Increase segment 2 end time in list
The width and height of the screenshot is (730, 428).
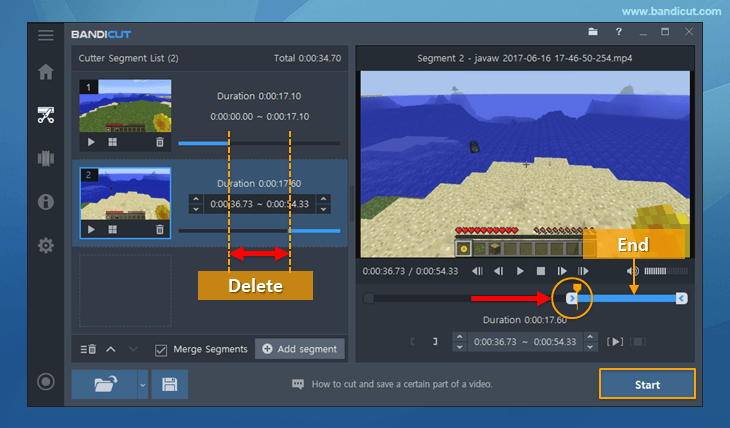click(324, 199)
